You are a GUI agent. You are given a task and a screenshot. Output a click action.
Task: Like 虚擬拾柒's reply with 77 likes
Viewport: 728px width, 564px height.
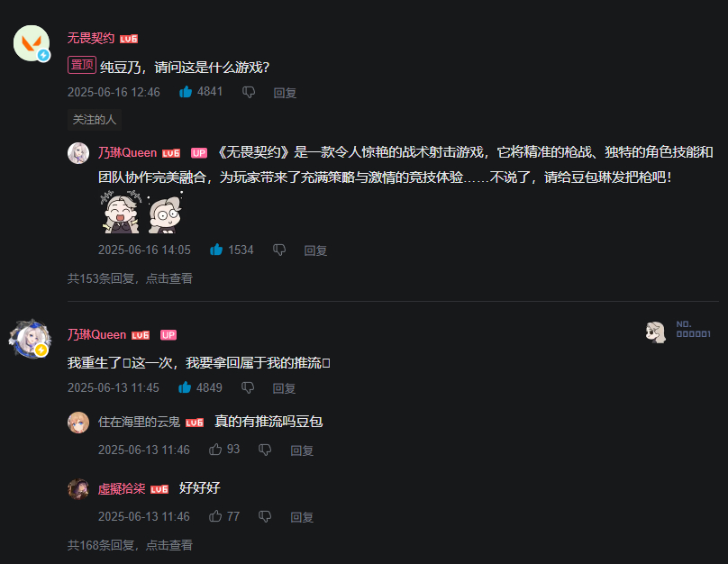click(x=215, y=516)
